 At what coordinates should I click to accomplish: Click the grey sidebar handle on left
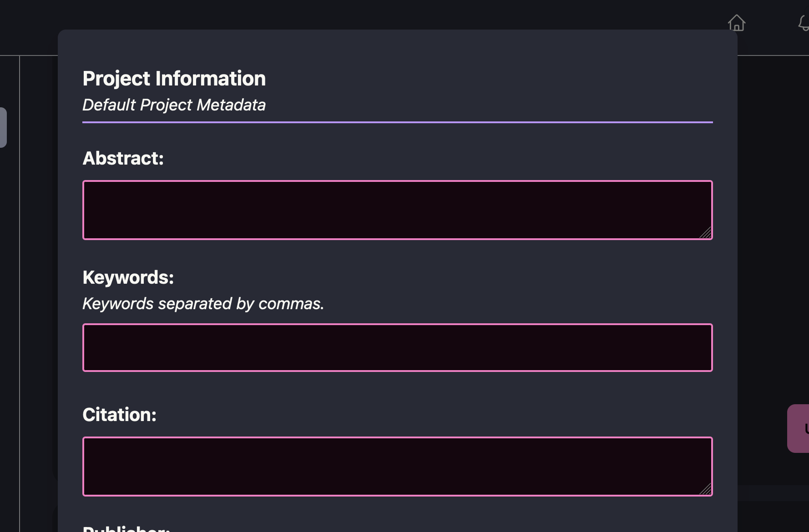point(3,127)
